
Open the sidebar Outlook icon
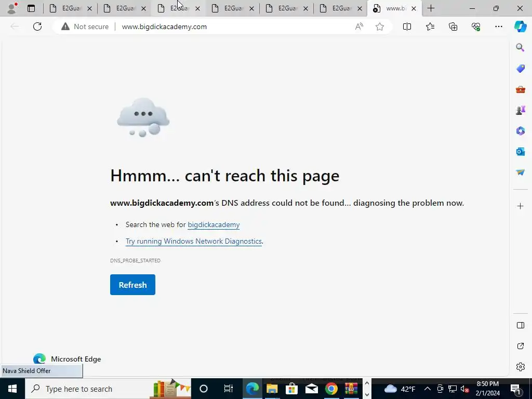pos(520,152)
